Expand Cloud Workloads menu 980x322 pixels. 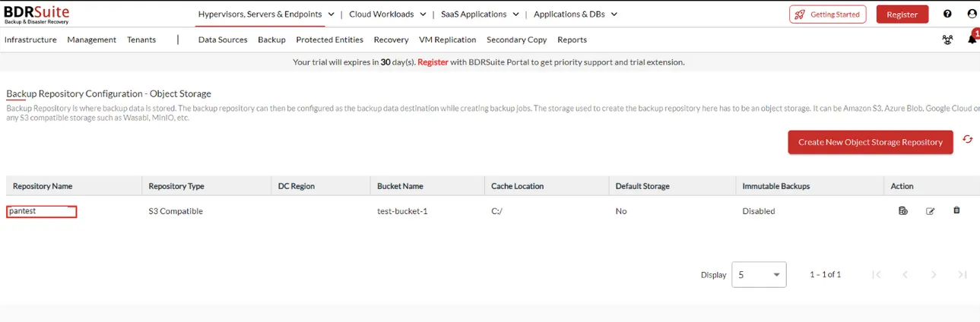pyautogui.click(x=387, y=14)
